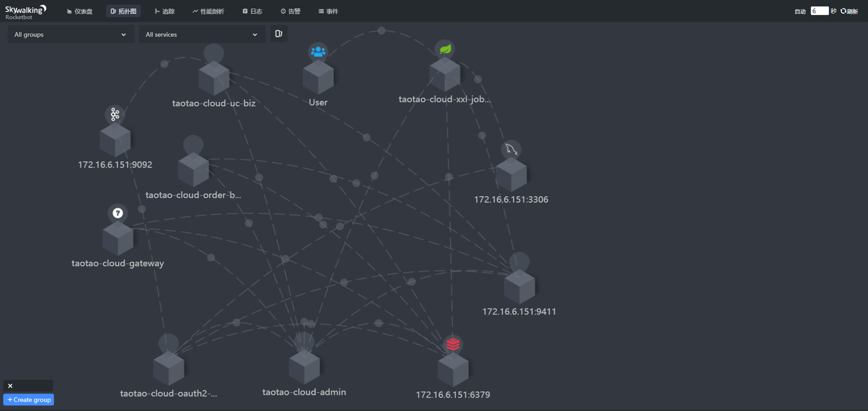Select the taotao-cloud-gateway node cube
868x411 pixels.
(118, 238)
